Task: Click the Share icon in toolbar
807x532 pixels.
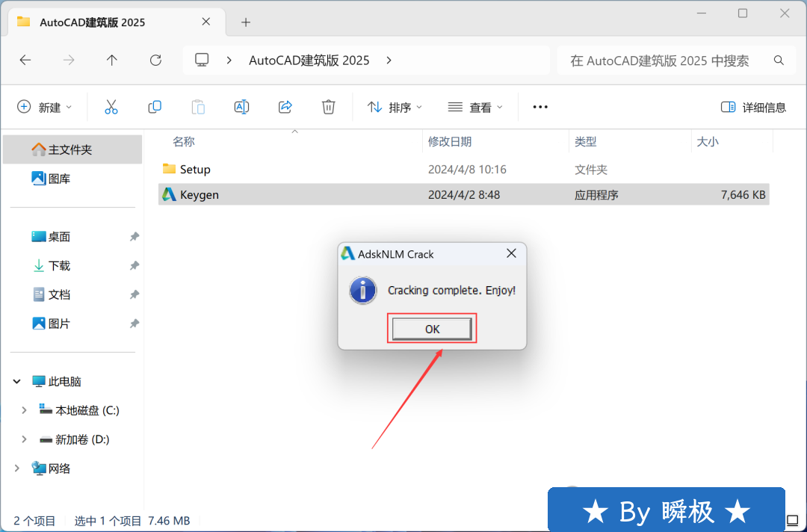Action: tap(285, 107)
